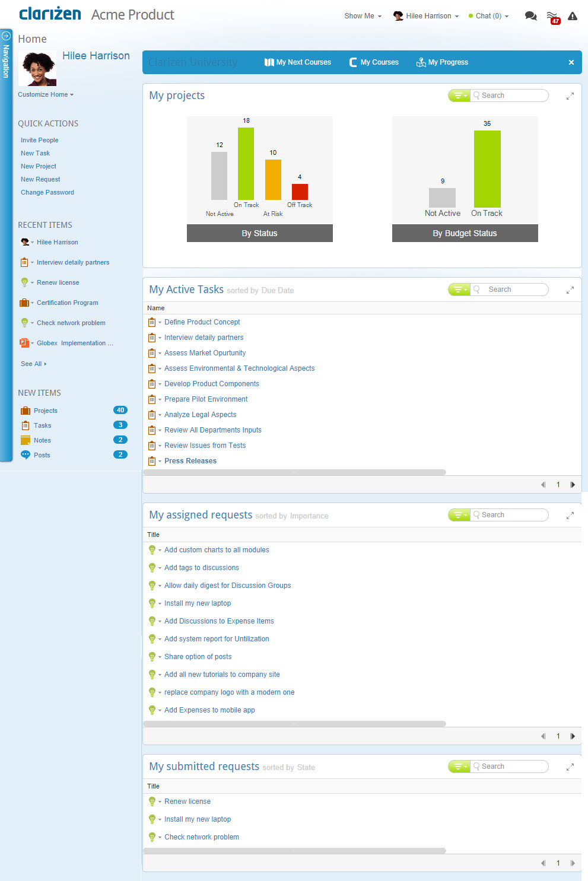This screenshot has height=881, width=588.
Task: Click task icon beside Define Product Concept
Action: 152,322
